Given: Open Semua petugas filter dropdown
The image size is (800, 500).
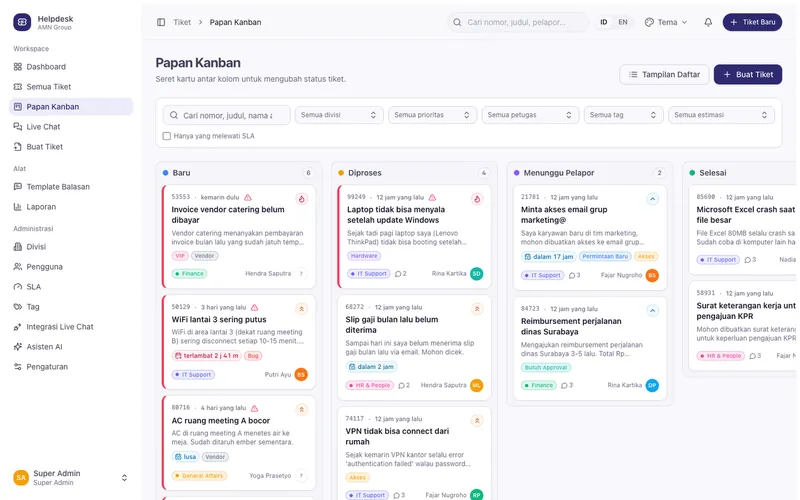Looking at the screenshot, I should pyautogui.click(x=530, y=115).
